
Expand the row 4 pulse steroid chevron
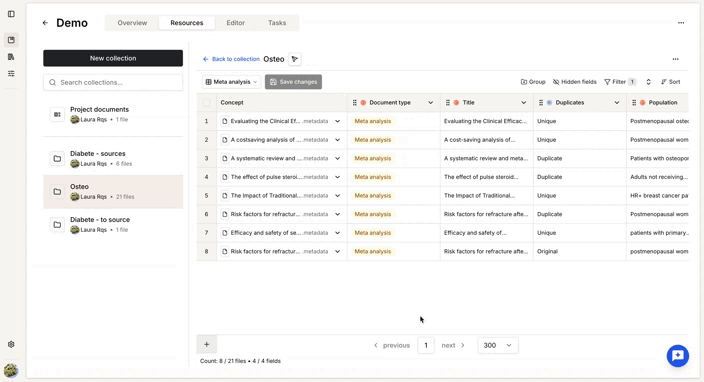pyautogui.click(x=337, y=177)
